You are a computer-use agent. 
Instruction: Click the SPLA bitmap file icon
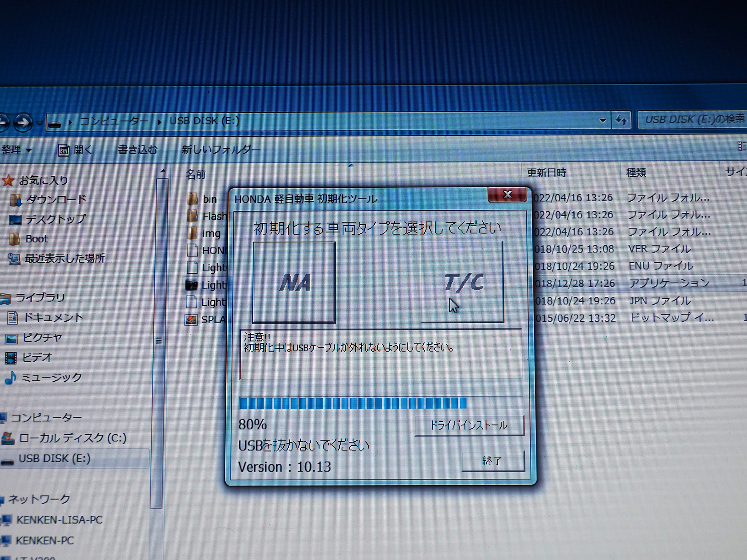click(x=191, y=319)
